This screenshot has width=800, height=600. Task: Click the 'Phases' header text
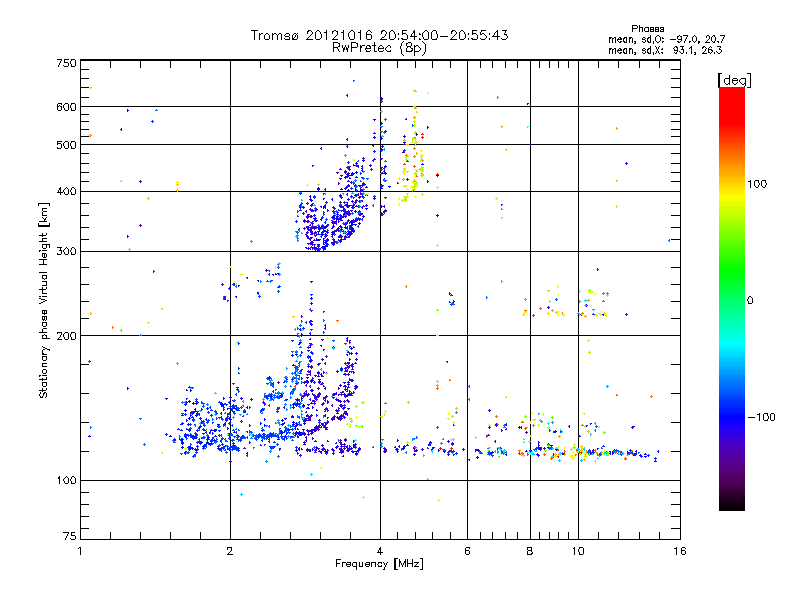647,29
